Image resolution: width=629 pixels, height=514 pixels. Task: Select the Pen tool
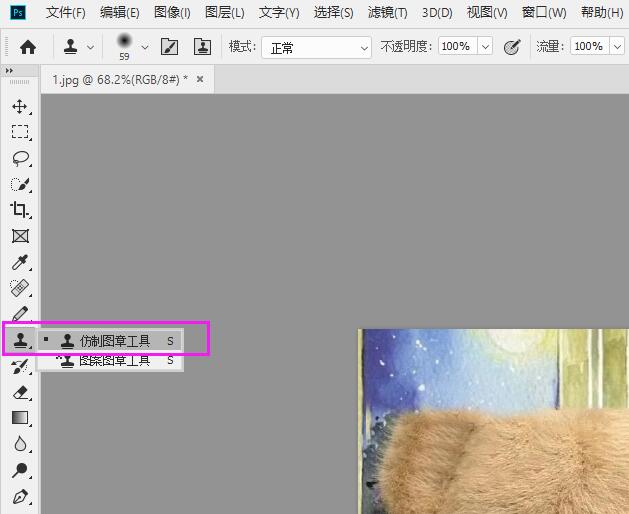[x=20, y=496]
